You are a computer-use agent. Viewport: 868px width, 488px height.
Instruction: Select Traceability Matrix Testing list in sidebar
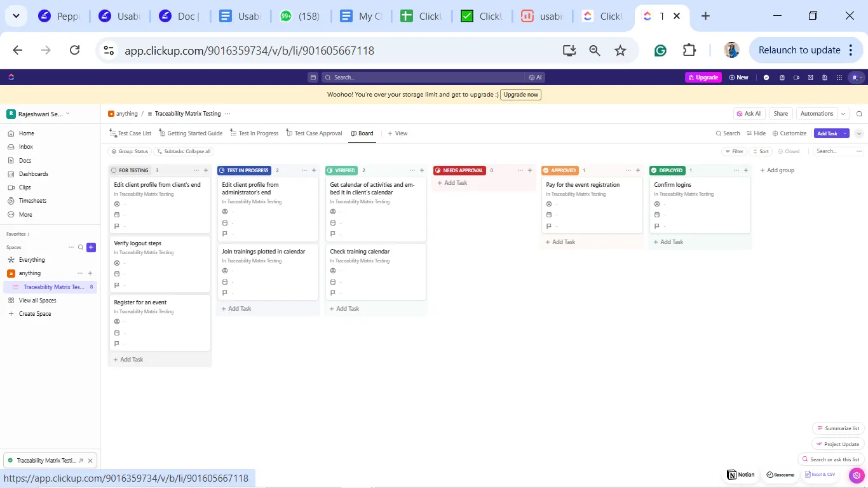pos(51,287)
